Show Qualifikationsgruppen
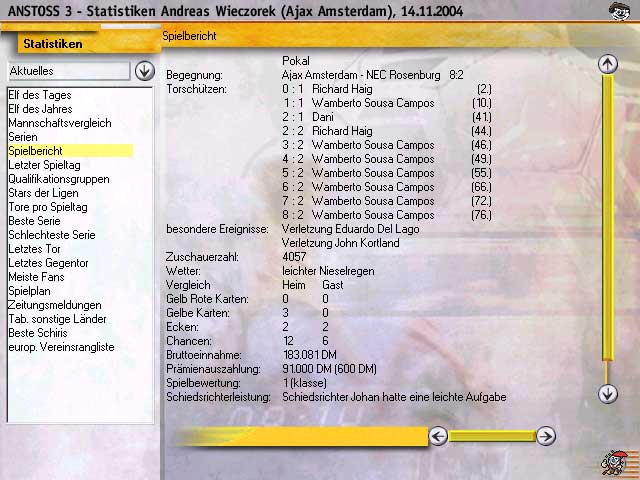 [x=59, y=179]
